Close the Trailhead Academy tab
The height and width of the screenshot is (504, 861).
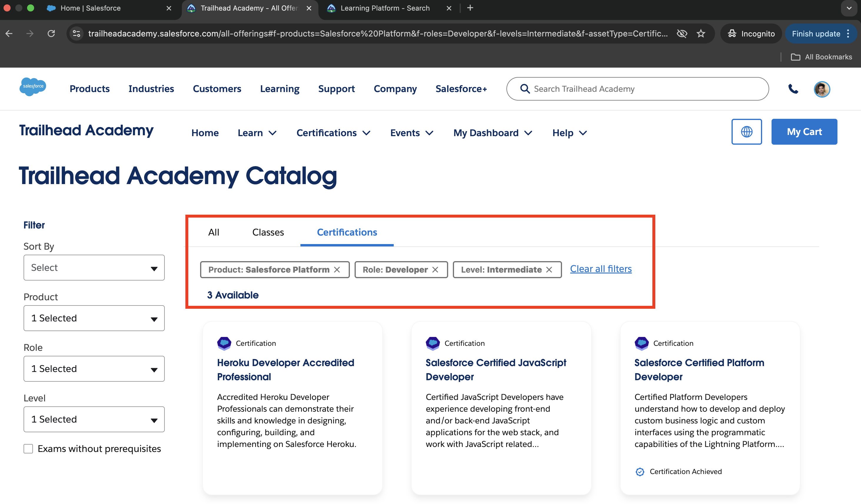coord(309,8)
